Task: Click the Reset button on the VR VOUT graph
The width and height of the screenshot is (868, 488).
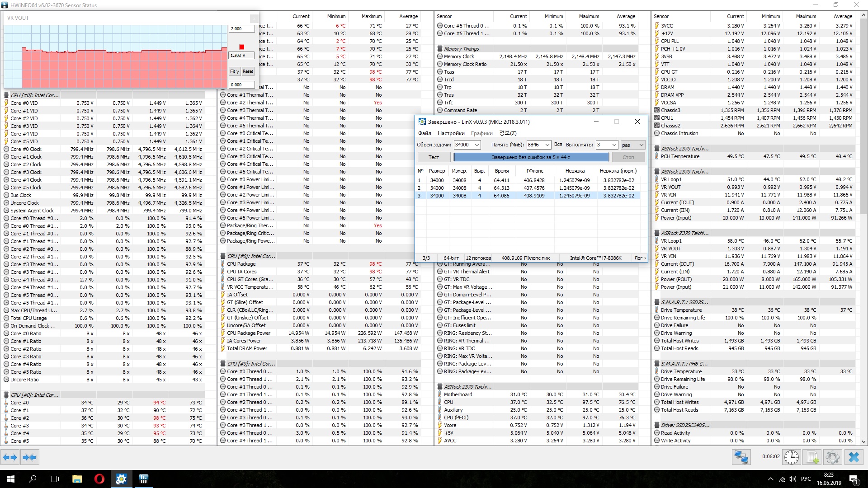Action: pyautogui.click(x=248, y=71)
